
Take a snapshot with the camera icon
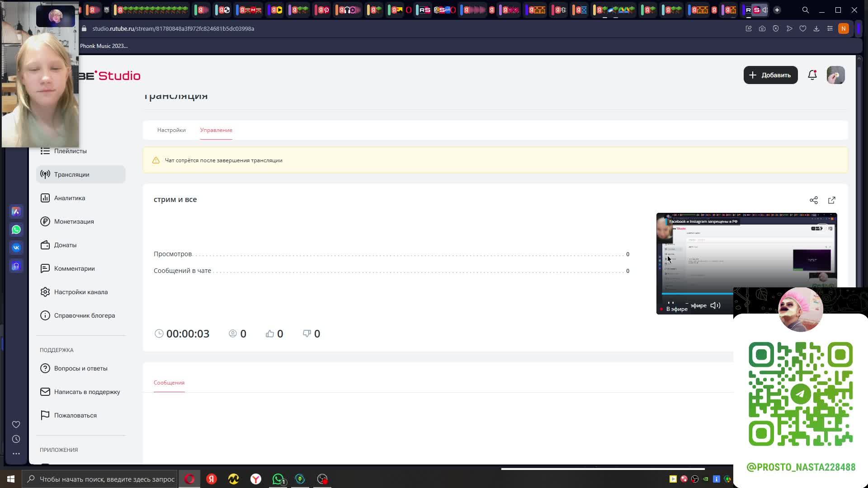(762, 28)
